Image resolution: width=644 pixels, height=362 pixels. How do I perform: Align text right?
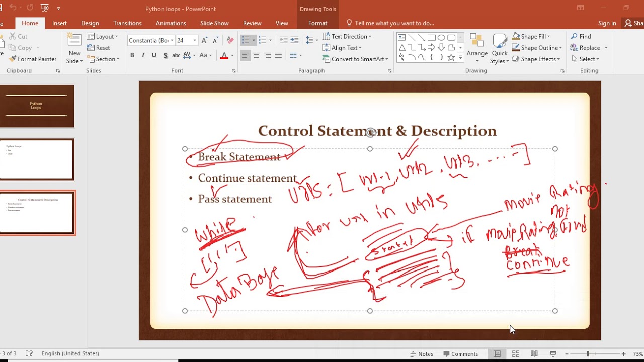267,55
